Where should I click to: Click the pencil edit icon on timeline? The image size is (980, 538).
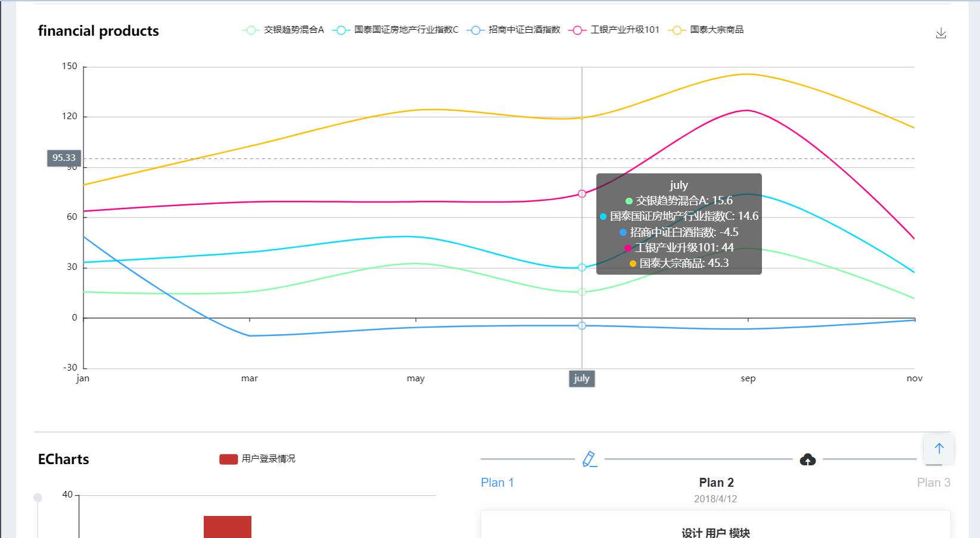[x=589, y=459]
